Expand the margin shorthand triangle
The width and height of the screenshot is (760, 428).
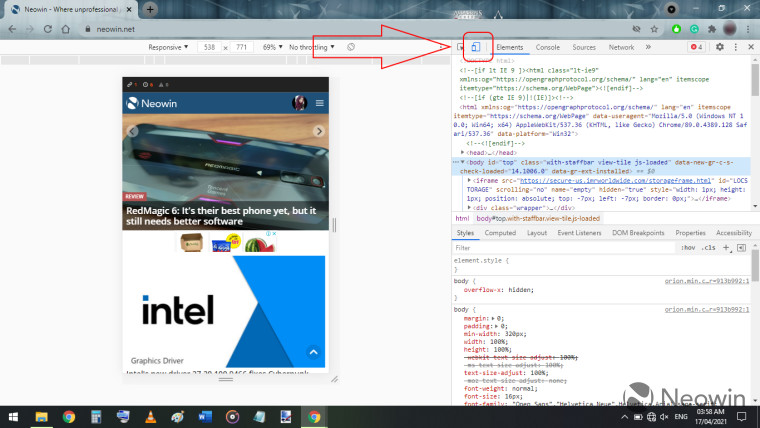click(x=493, y=318)
